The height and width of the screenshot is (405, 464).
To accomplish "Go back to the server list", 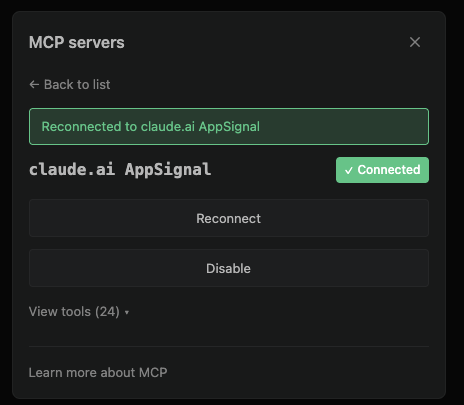I will point(70,85).
